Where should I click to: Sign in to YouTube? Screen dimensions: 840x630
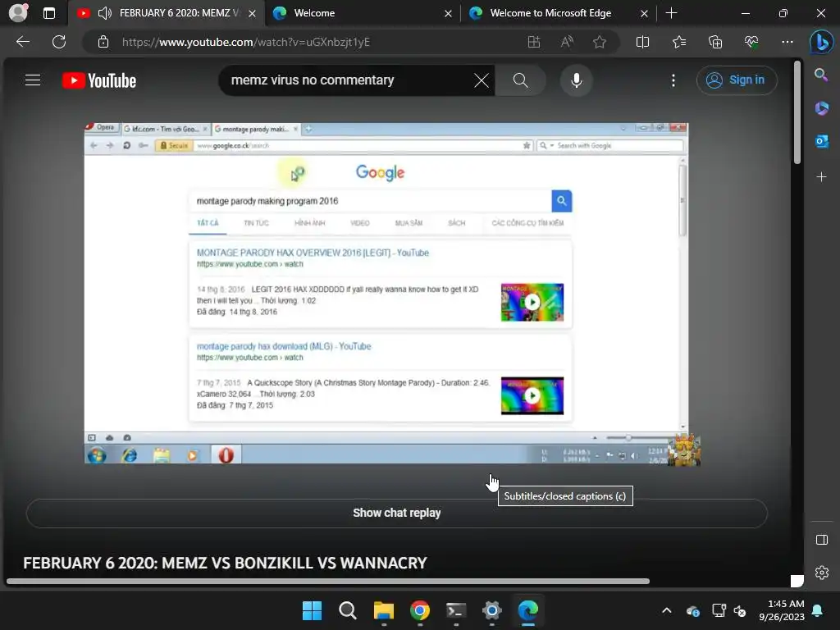[737, 80]
